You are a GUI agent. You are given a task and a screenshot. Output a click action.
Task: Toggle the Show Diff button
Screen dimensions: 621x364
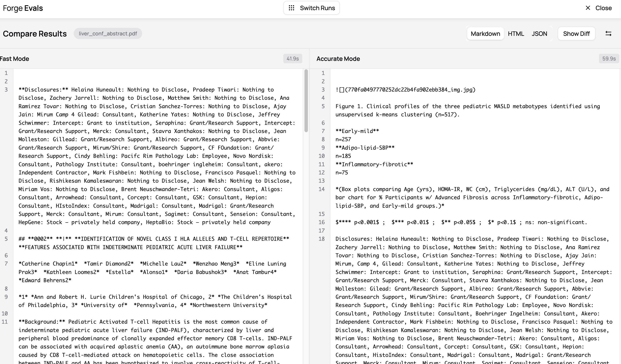click(576, 33)
